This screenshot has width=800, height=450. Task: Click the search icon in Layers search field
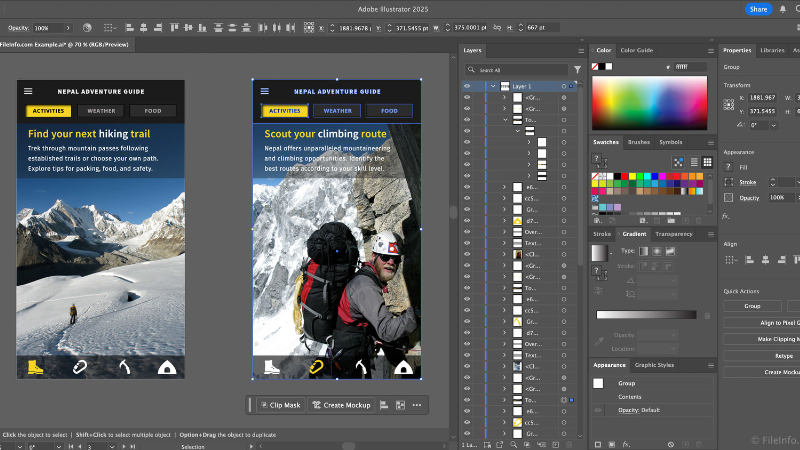[473, 70]
